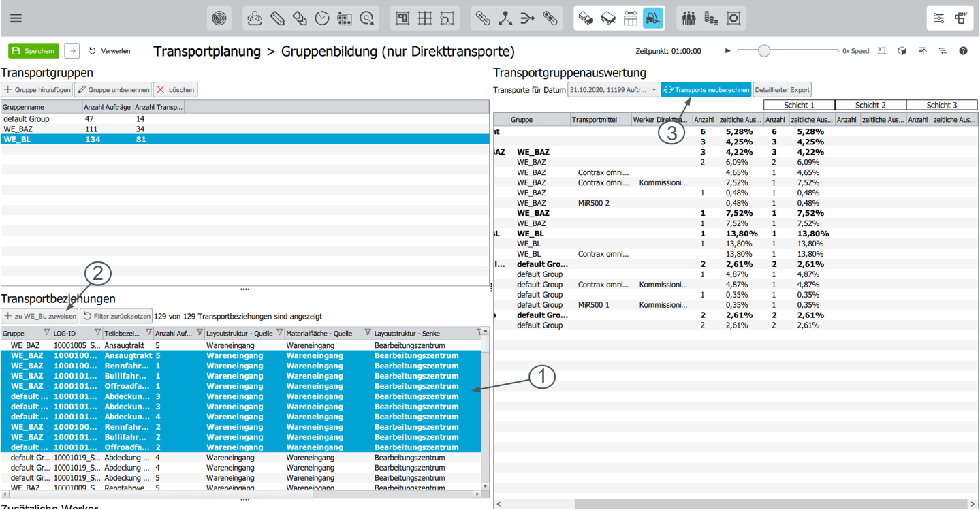Click the radar spiral icon in toolbar

pyautogui.click(x=219, y=18)
